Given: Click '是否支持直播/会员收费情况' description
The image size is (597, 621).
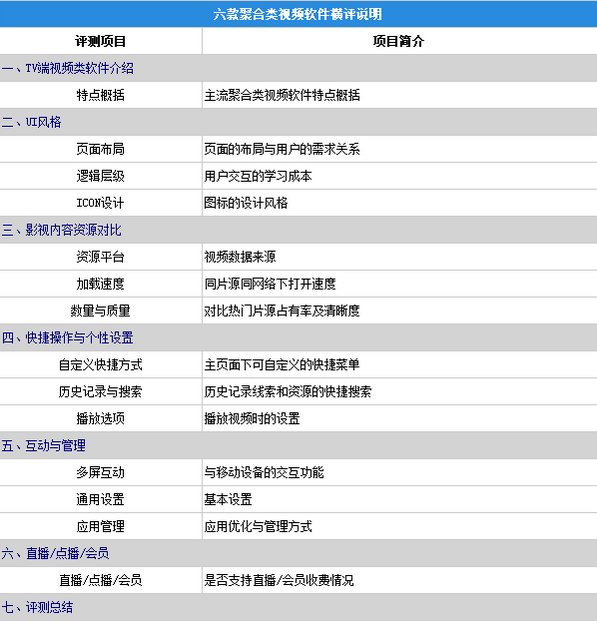Looking at the screenshot, I should 279,580.
